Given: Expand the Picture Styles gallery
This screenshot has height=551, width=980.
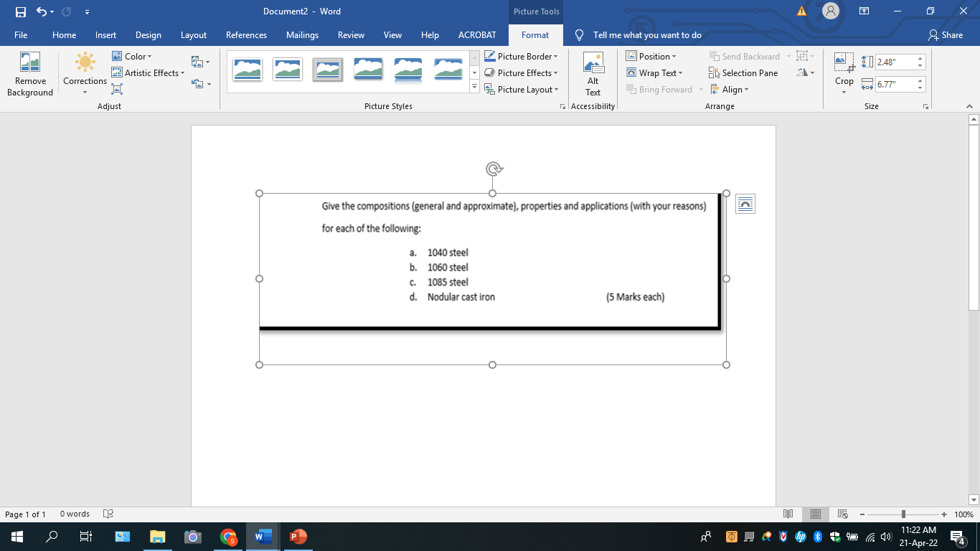Looking at the screenshot, I should [x=474, y=86].
